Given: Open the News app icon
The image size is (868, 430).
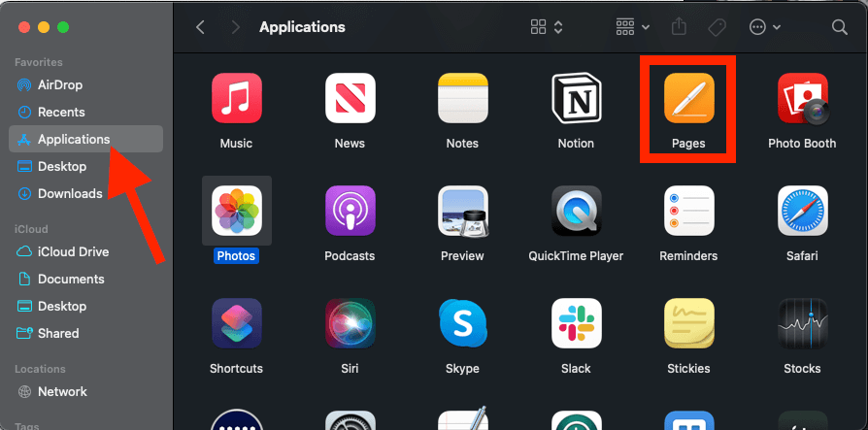Looking at the screenshot, I should pos(350,98).
